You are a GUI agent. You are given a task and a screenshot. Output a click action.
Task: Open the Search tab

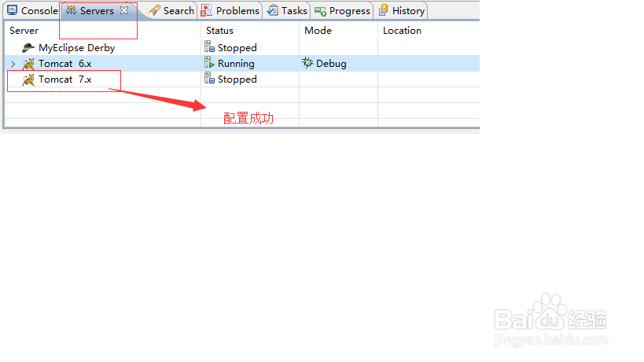coord(171,11)
